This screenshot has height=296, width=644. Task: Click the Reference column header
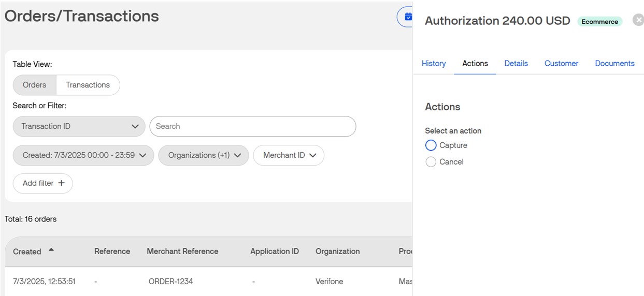pos(112,251)
